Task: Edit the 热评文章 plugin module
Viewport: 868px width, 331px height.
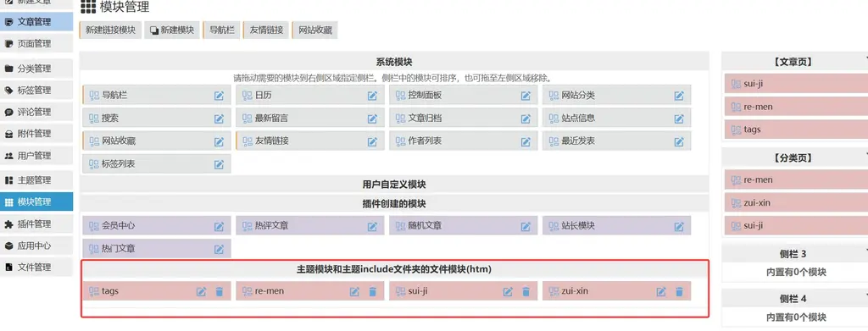Action: pyautogui.click(x=373, y=226)
